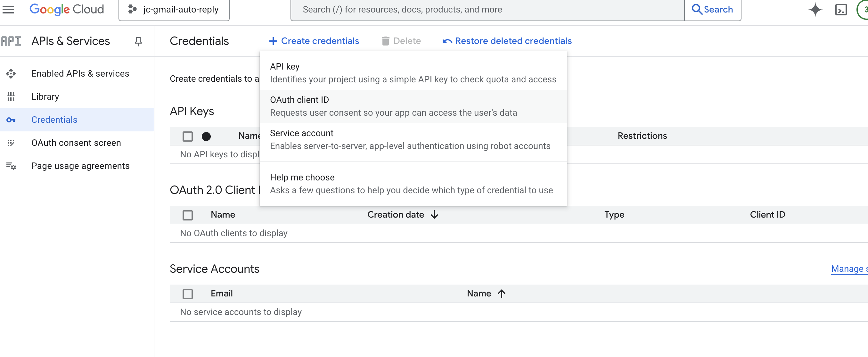Sort by Creation date column header
This screenshot has height=357, width=868.
396,214
